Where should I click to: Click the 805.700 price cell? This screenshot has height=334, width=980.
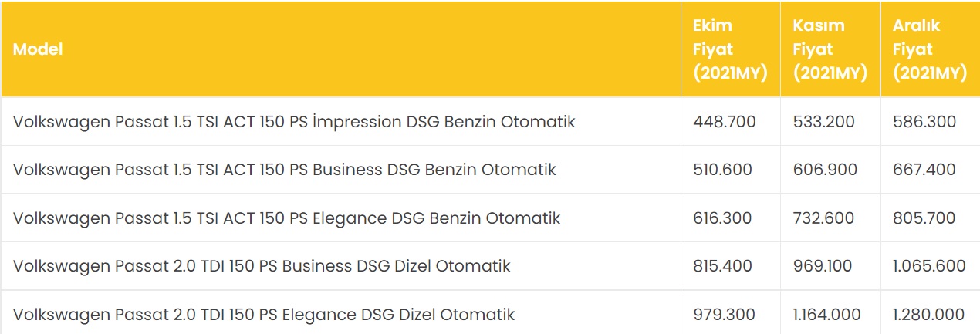click(924, 218)
